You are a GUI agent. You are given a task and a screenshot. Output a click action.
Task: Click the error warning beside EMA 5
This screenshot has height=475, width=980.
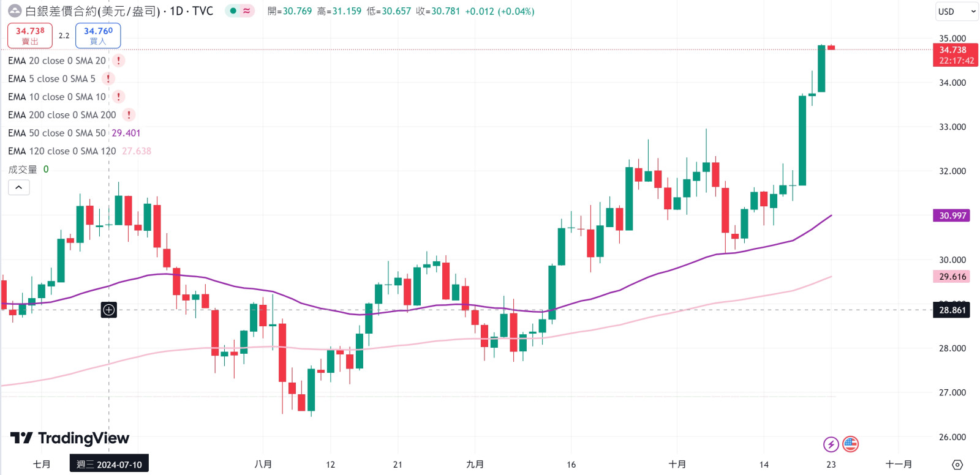tap(108, 79)
